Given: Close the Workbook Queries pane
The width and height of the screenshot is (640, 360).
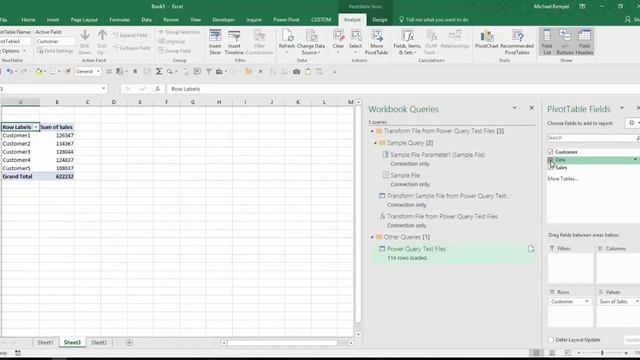Looking at the screenshot, I should (531, 108).
